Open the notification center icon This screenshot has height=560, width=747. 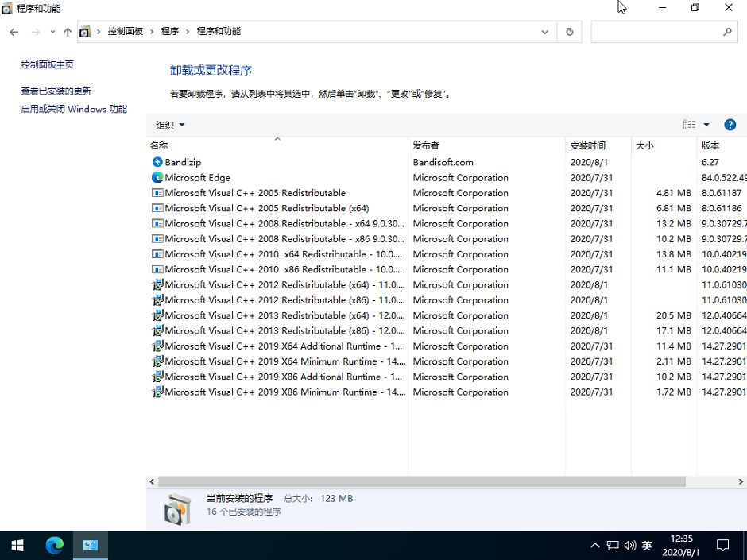coord(722,545)
